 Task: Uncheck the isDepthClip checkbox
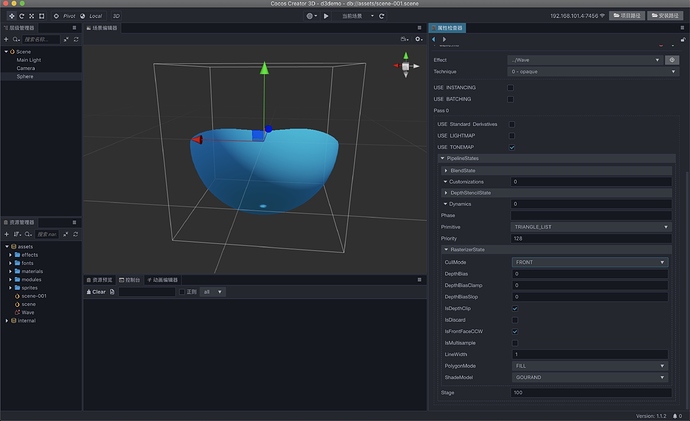coord(515,309)
